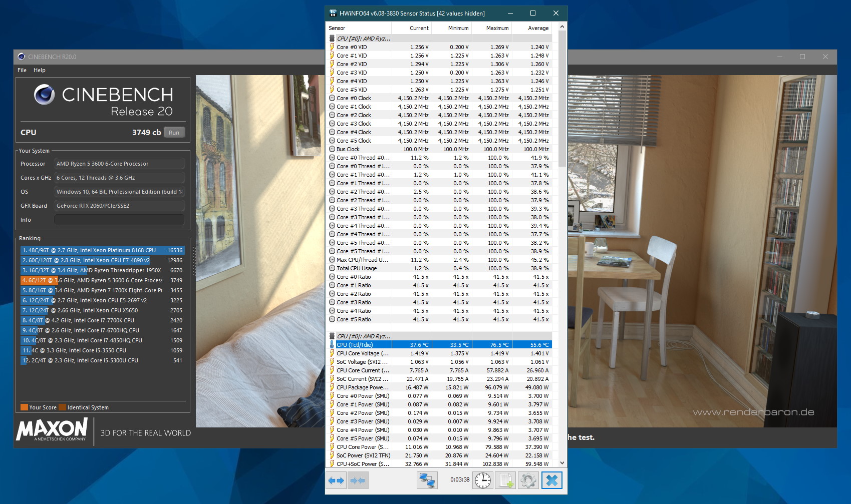Screen dimensions: 851x504
Task: Select the Core #0 Power (SMU) row
Action: (x=439, y=396)
